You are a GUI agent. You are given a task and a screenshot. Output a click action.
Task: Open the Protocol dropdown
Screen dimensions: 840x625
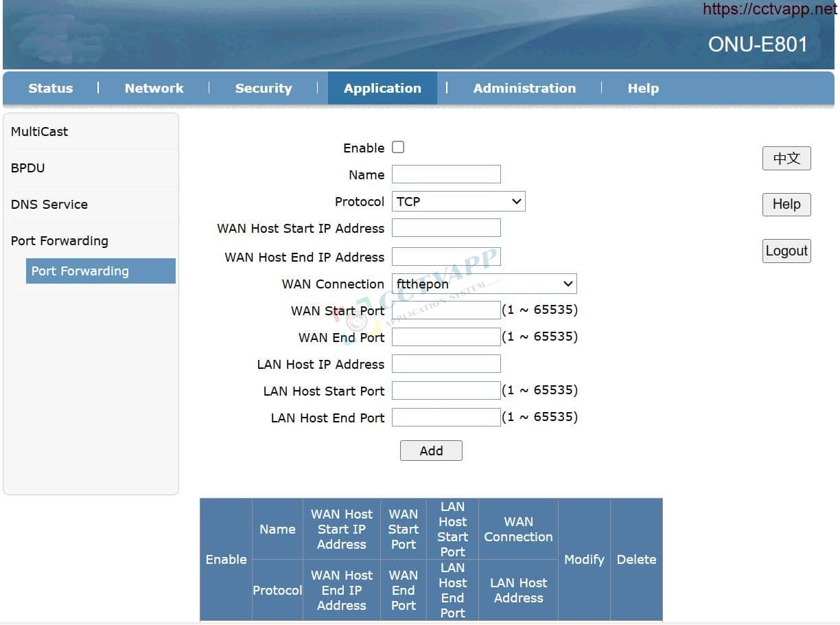pos(458,201)
